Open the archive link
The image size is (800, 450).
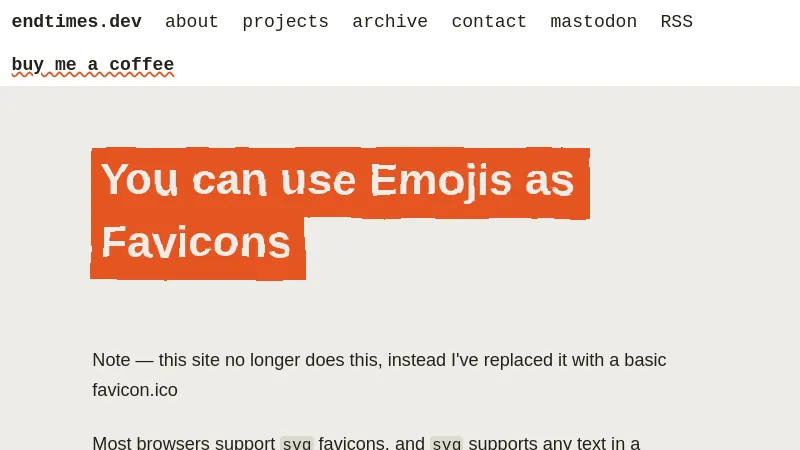[390, 22]
